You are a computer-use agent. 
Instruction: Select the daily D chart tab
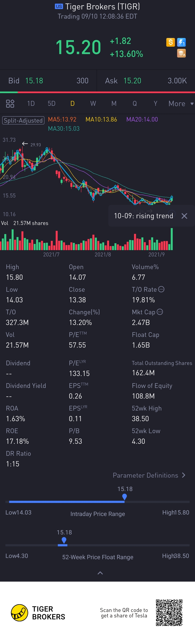click(x=72, y=103)
